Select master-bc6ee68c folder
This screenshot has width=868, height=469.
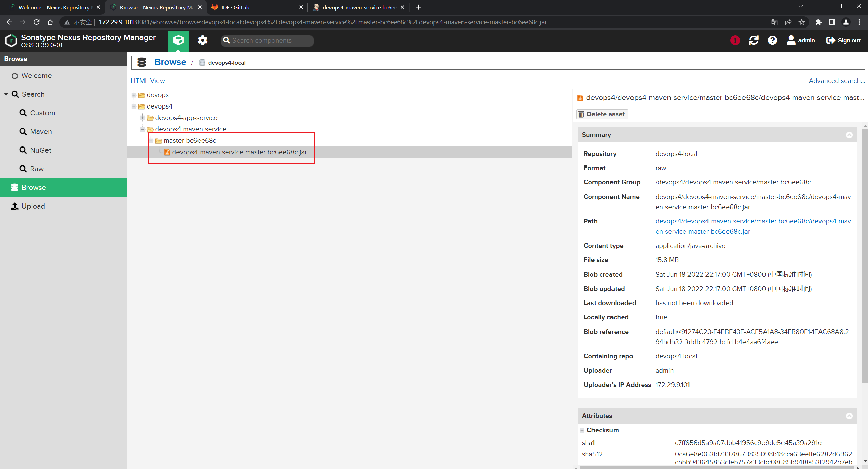coord(190,141)
